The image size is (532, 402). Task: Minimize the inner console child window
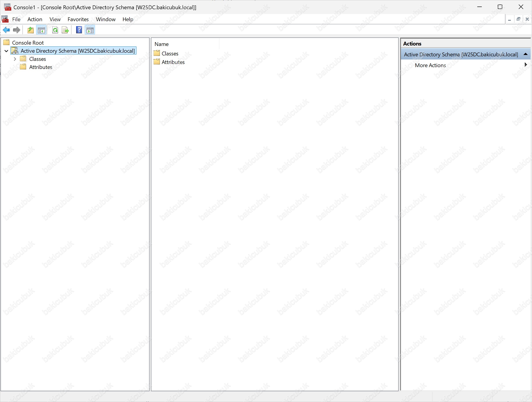click(509, 19)
